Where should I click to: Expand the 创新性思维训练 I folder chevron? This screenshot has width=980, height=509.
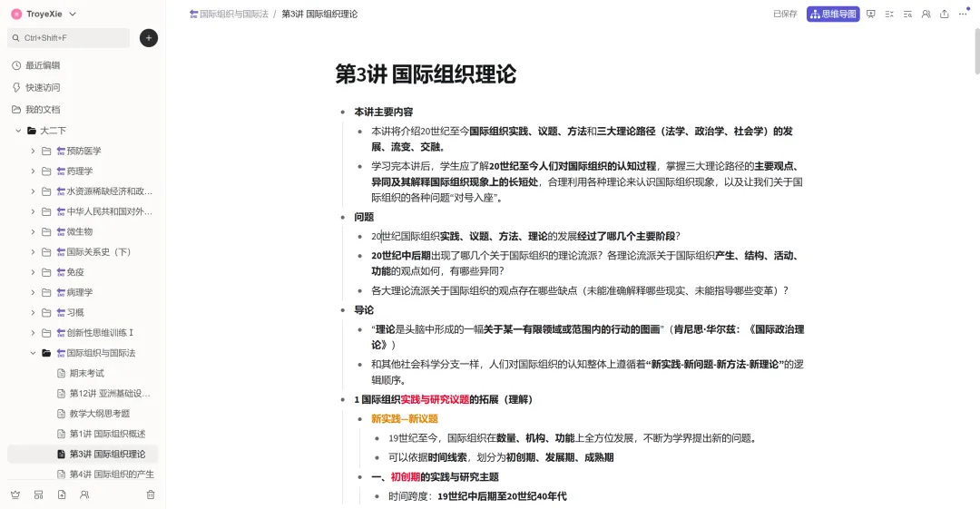coord(33,333)
